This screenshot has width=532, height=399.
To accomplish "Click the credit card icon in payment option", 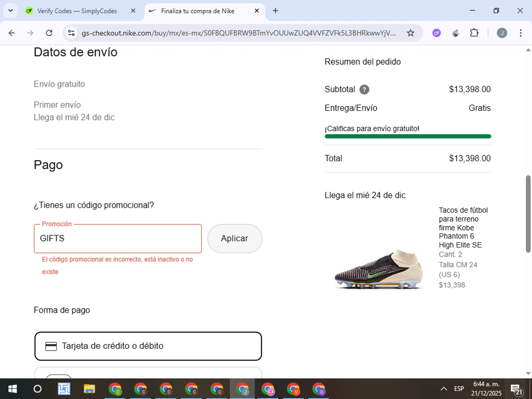I will (51, 347).
